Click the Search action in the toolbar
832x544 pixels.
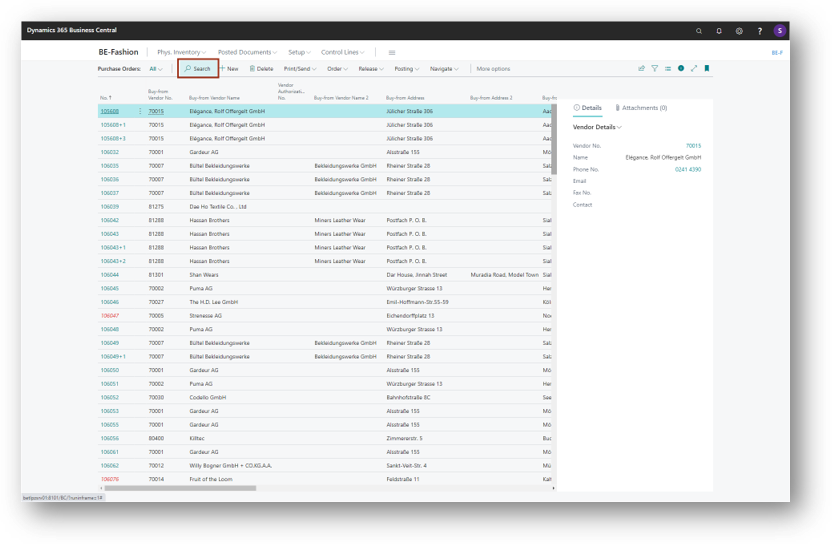(x=197, y=68)
